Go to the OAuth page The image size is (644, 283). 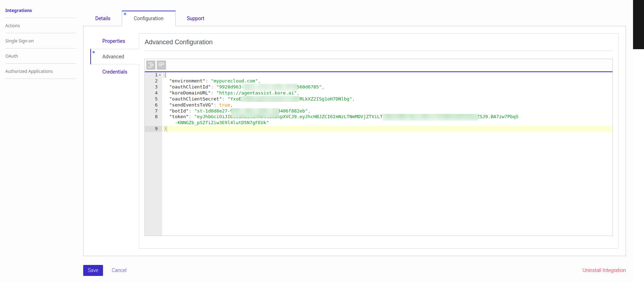[x=12, y=56]
